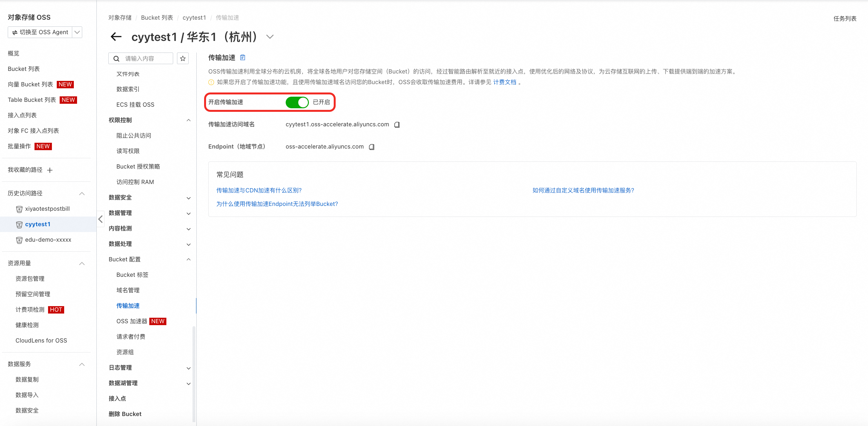Open 概览 in the OSS sidebar

click(14, 53)
